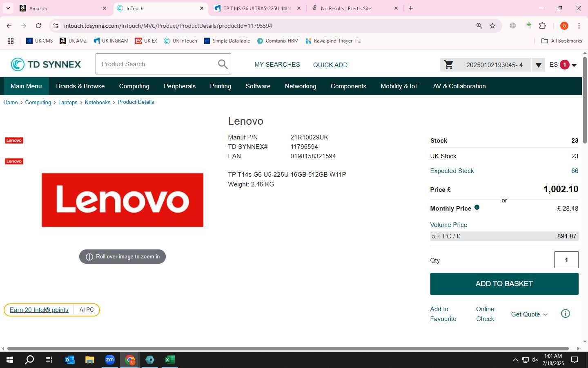Open the Chrome profile avatar
The image size is (588, 368).
click(564, 26)
